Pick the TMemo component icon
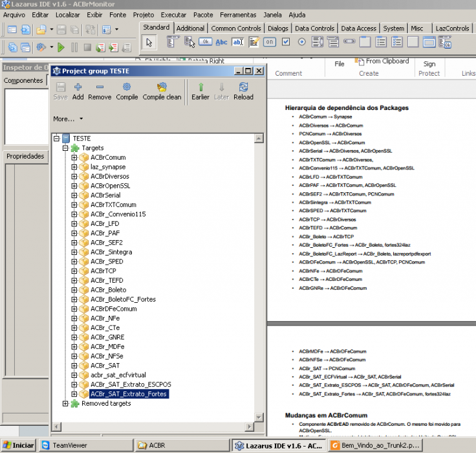Image resolution: width=476 pixels, height=453 pixels. pos(254,42)
